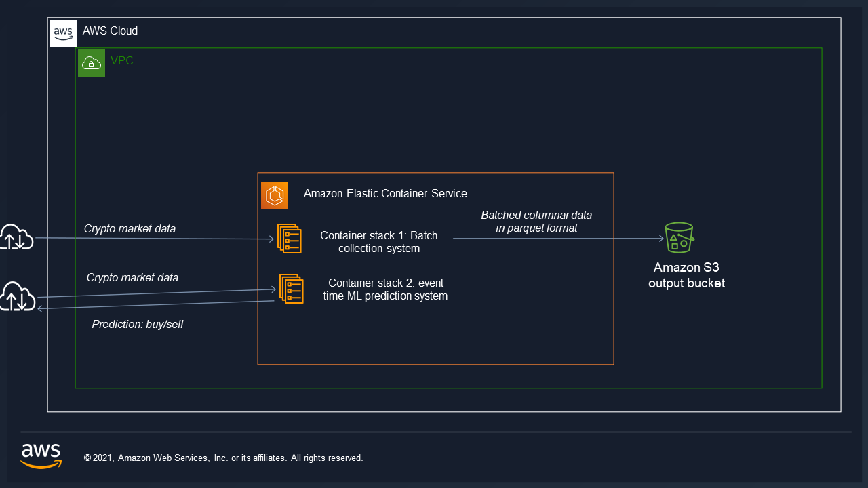Click 'Batched columnar data in parquet format' label
The width and height of the screenshot is (868, 488).
(536, 222)
